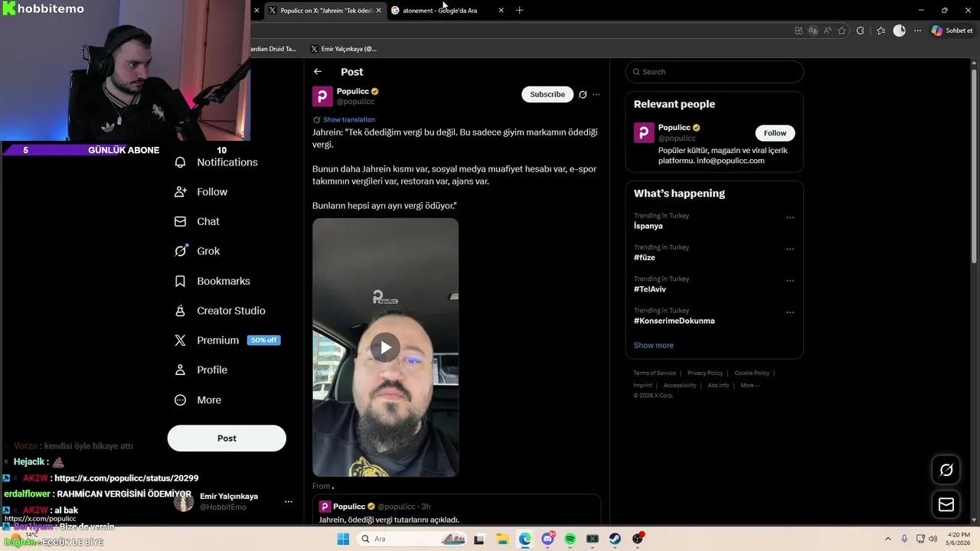Open a new browser tab

click(520, 11)
